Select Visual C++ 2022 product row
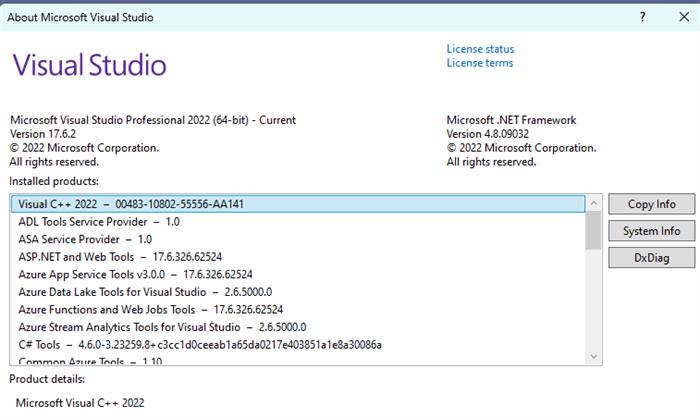Screen dimensions: 700x417 coord(298,204)
